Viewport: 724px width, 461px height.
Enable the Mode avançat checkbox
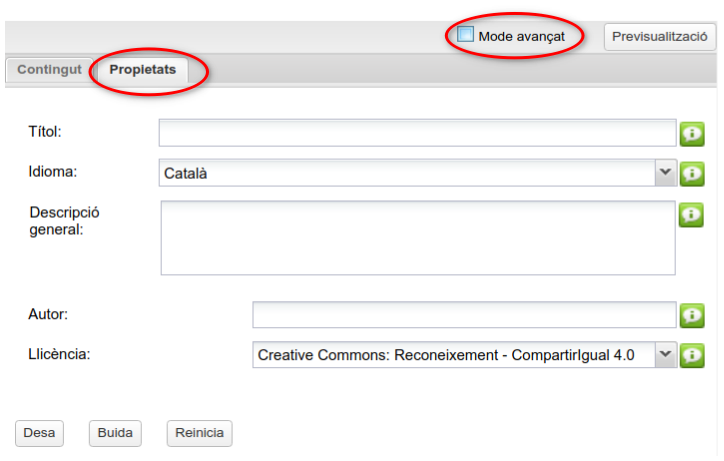coord(465,34)
